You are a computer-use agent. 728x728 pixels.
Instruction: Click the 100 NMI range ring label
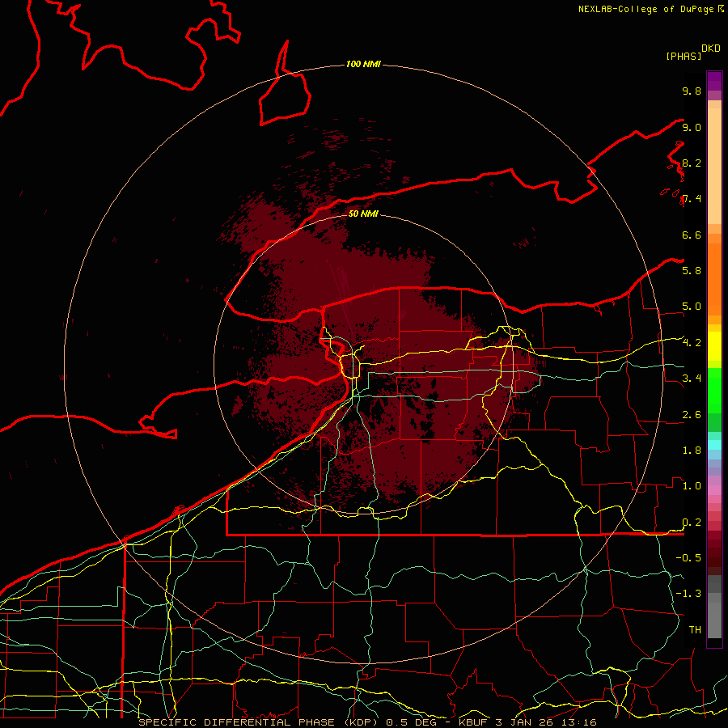click(363, 64)
